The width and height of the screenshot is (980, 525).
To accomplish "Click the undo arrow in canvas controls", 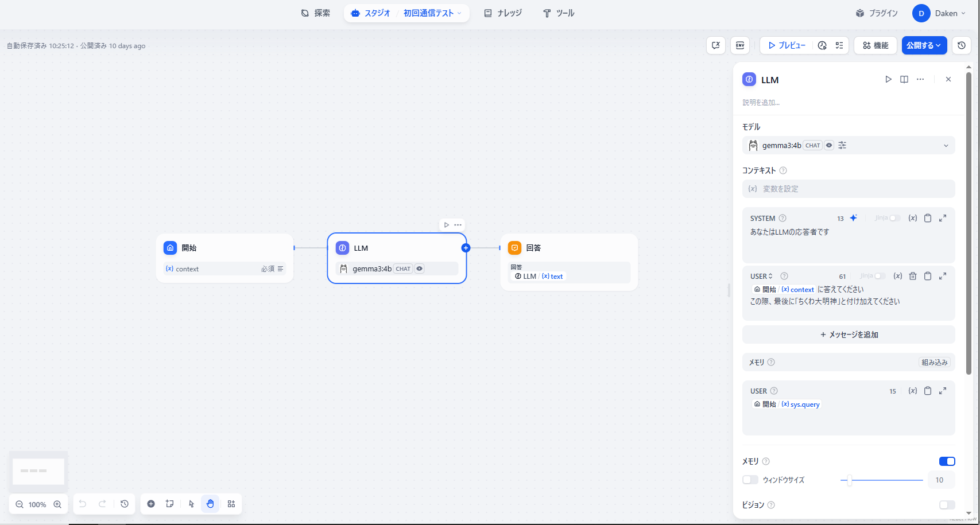I will coord(82,504).
